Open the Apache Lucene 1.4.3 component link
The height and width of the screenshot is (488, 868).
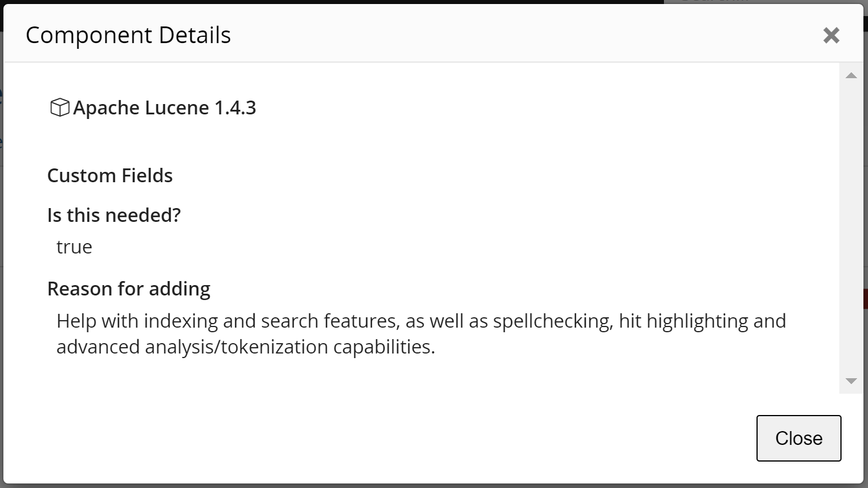(166, 107)
